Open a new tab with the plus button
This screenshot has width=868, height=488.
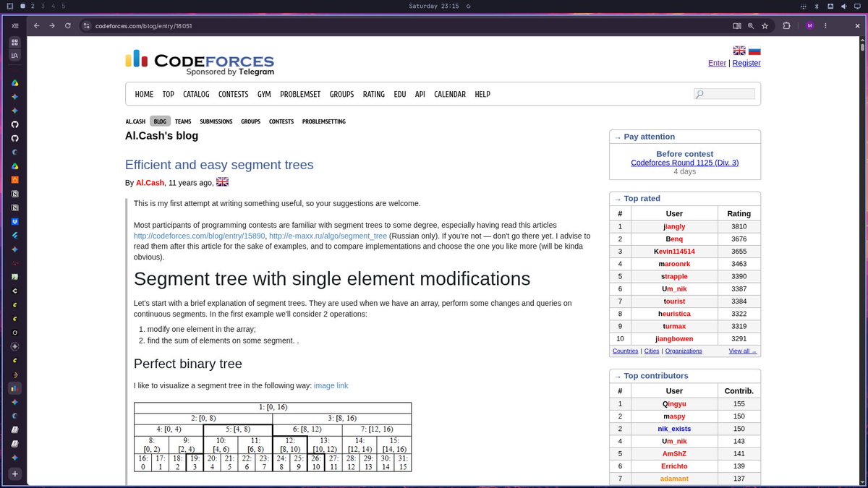(14, 474)
